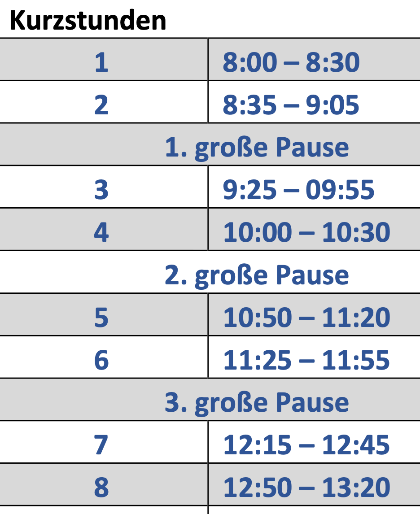Select the 12:15 – 12:45 time cell
This screenshot has width=420, height=514.
pyautogui.click(x=306, y=444)
